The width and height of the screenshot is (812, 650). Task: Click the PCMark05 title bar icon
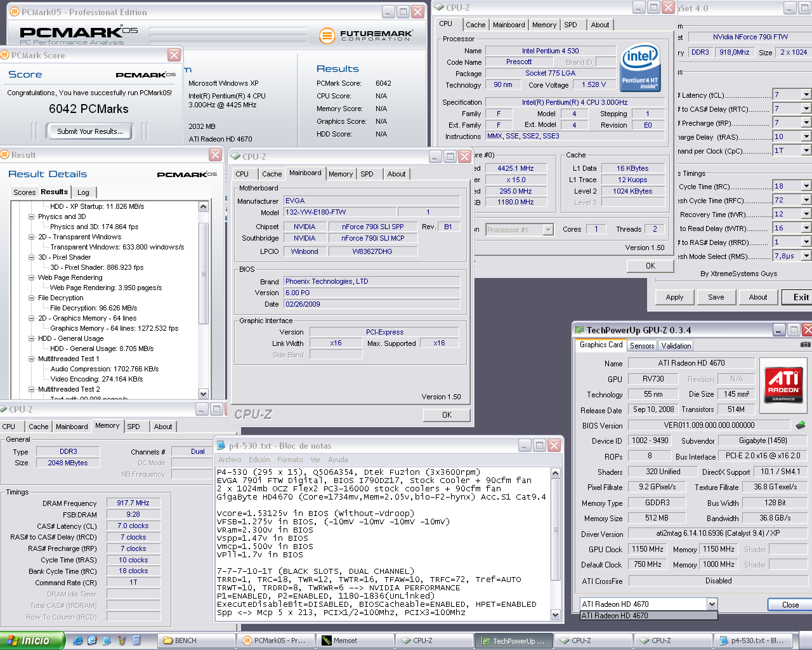[x=15, y=12]
